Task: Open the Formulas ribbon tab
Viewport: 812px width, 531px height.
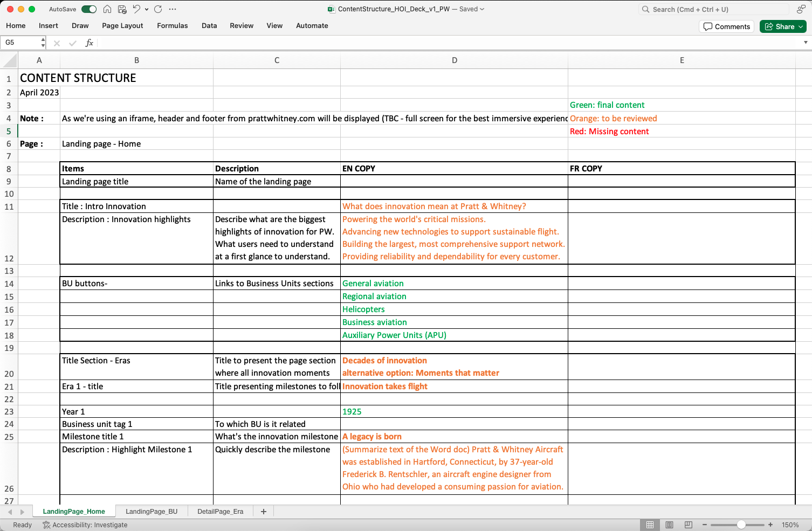Action: [x=172, y=25]
